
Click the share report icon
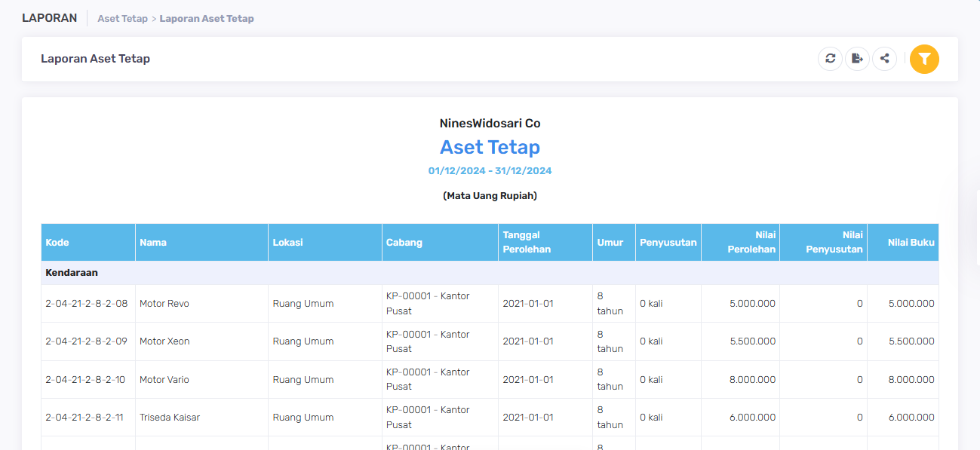pos(884,59)
